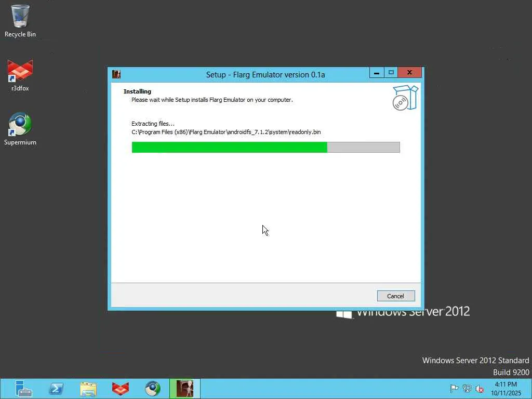Open the Recycle Bin desktop icon
The height and width of the screenshot is (399, 532).
point(20,21)
